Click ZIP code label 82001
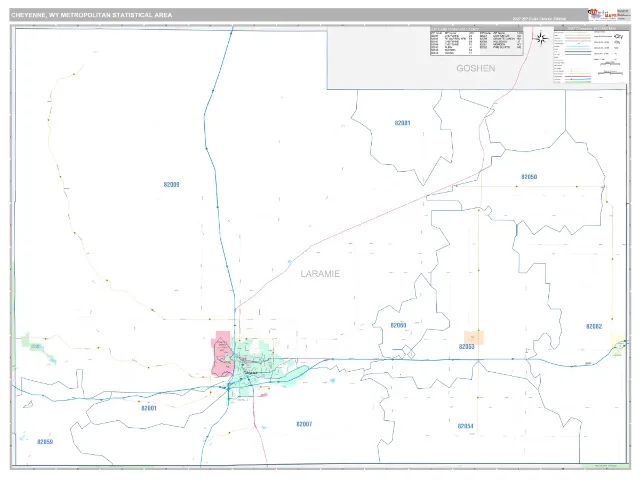The image size is (640, 480). 149,408
